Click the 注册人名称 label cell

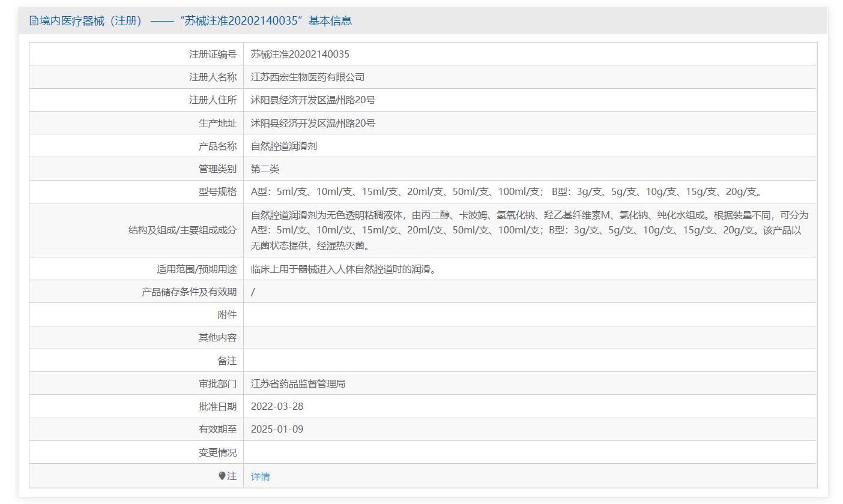tap(136, 77)
